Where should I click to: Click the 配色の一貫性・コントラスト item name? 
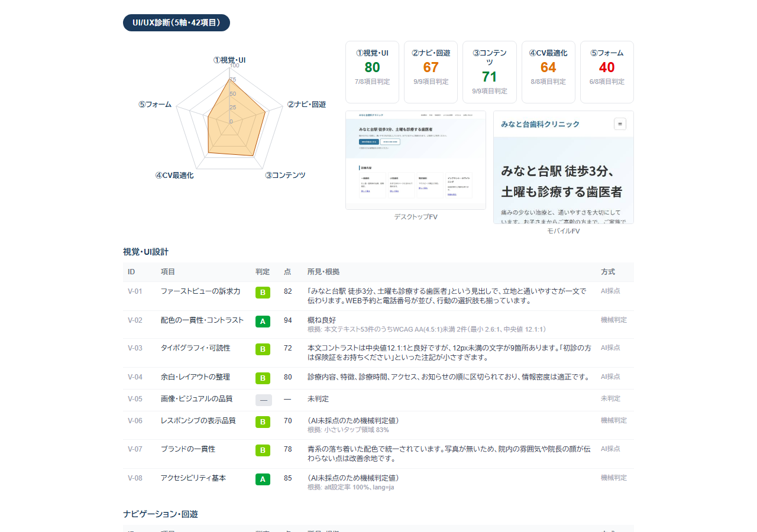pos(202,320)
